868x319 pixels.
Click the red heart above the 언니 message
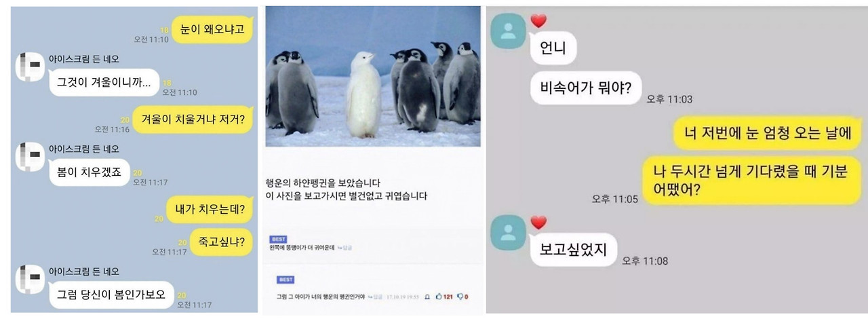point(538,21)
